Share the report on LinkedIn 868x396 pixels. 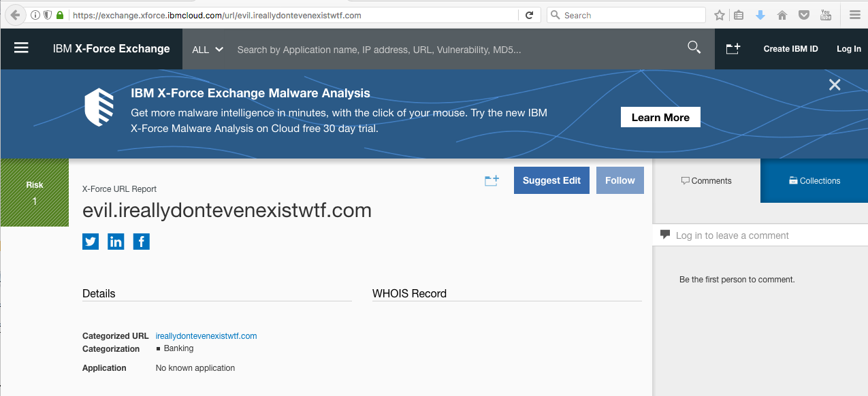pyautogui.click(x=116, y=242)
